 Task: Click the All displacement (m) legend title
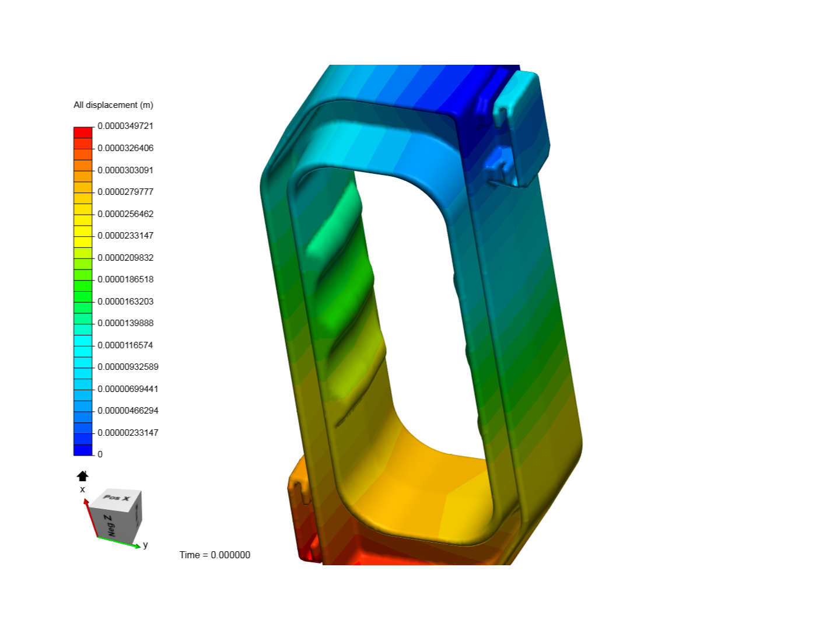coord(113,105)
